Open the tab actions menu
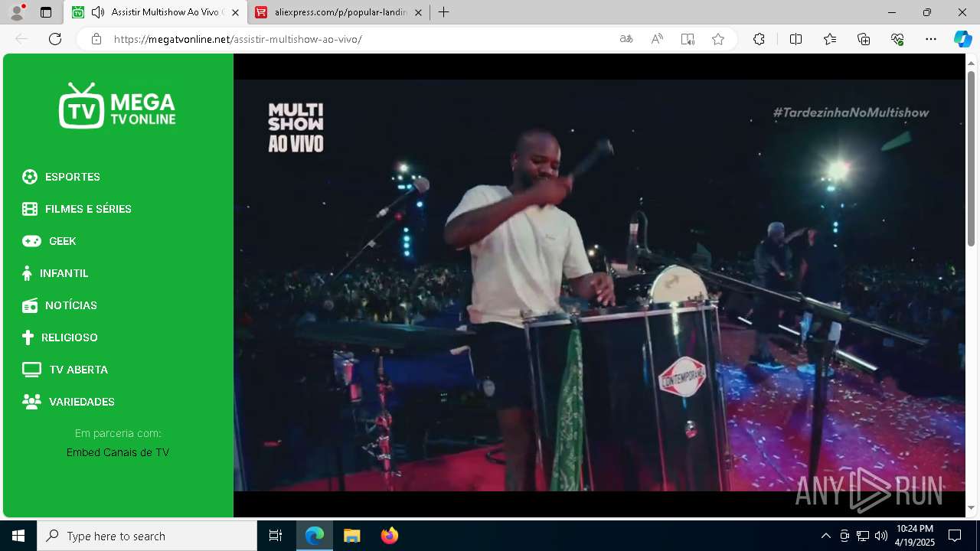The width and height of the screenshot is (980, 551). coord(46,12)
